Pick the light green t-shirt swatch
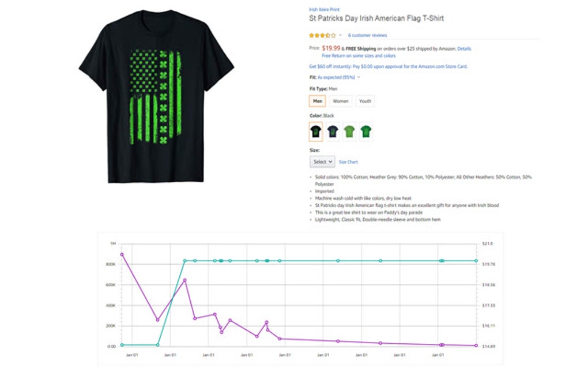The image size is (588, 368). pyautogui.click(x=349, y=132)
